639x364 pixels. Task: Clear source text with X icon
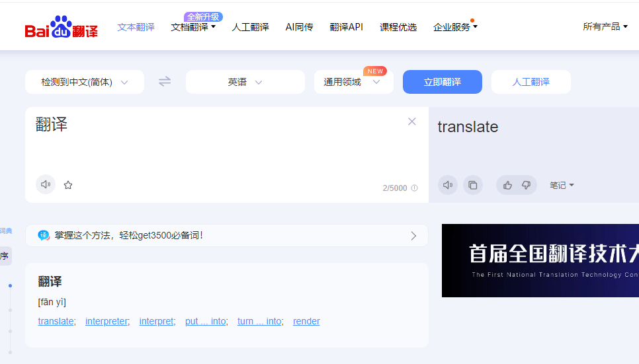[412, 122]
